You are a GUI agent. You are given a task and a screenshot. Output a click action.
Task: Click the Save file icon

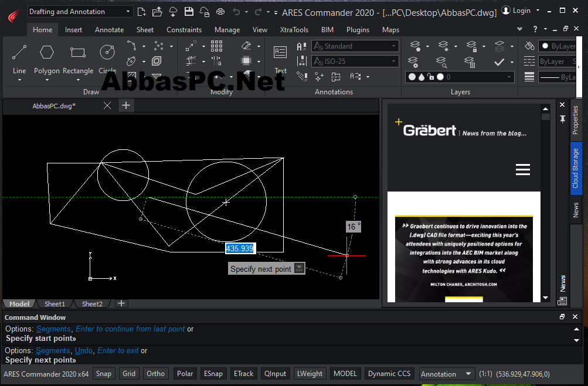189,12
